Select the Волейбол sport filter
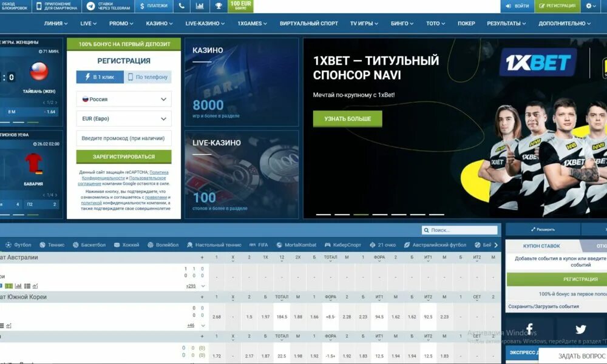Image resolution: width=607 pixels, height=364 pixels. click(x=163, y=245)
